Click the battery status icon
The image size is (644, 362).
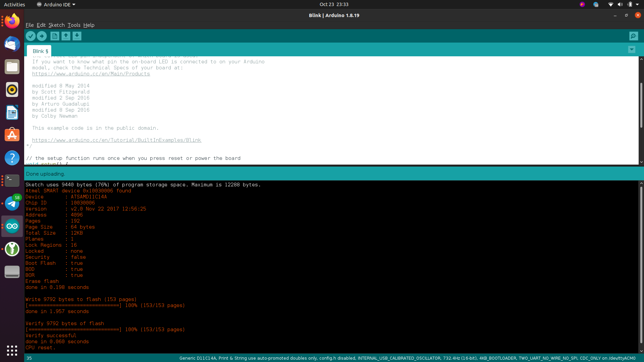[x=630, y=4]
